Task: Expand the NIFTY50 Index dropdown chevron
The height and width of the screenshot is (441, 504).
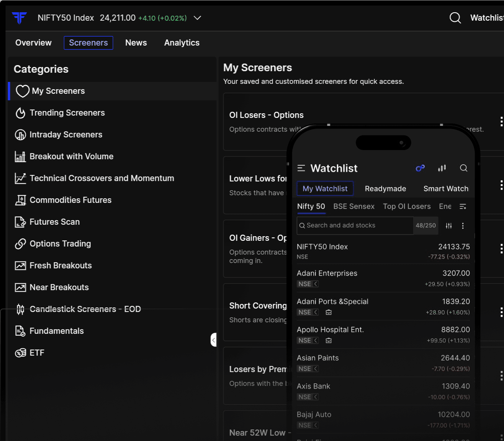Action: coord(197,18)
